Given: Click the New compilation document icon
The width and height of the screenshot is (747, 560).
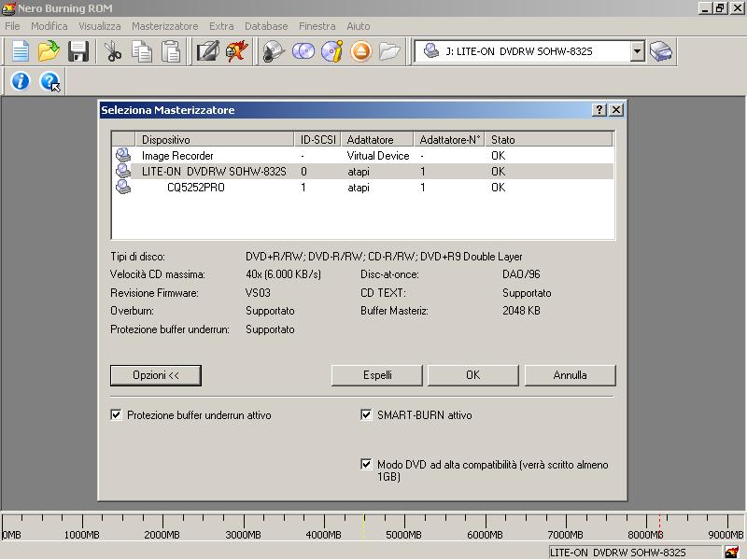Looking at the screenshot, I should click(20, 51).
